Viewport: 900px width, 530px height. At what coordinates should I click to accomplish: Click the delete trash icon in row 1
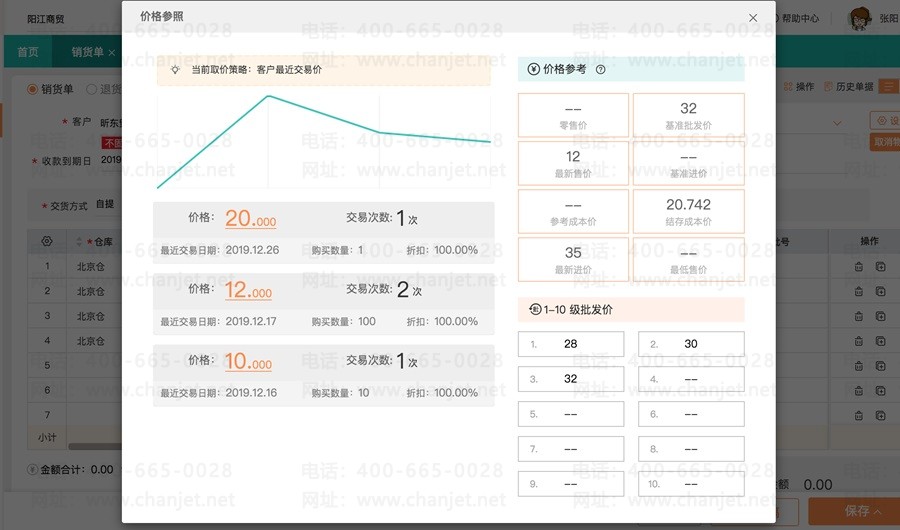click(858, 267)
